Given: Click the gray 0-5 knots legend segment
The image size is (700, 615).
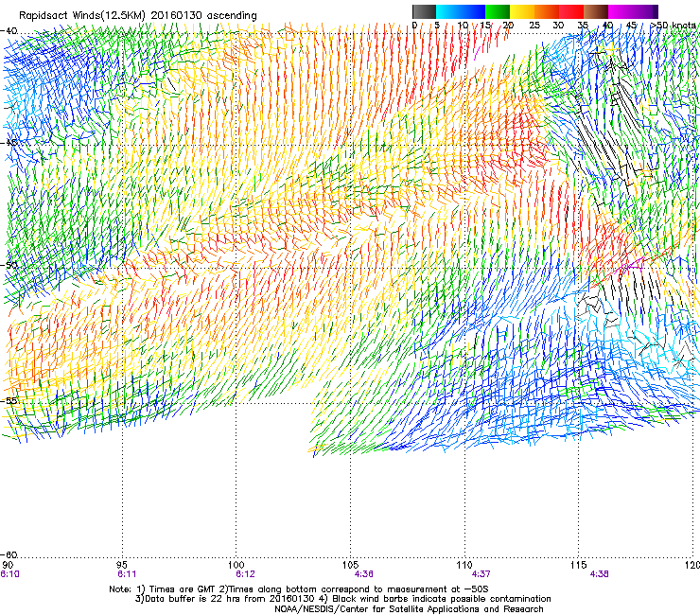Looking at the screenshot, I should click(424, 11).
